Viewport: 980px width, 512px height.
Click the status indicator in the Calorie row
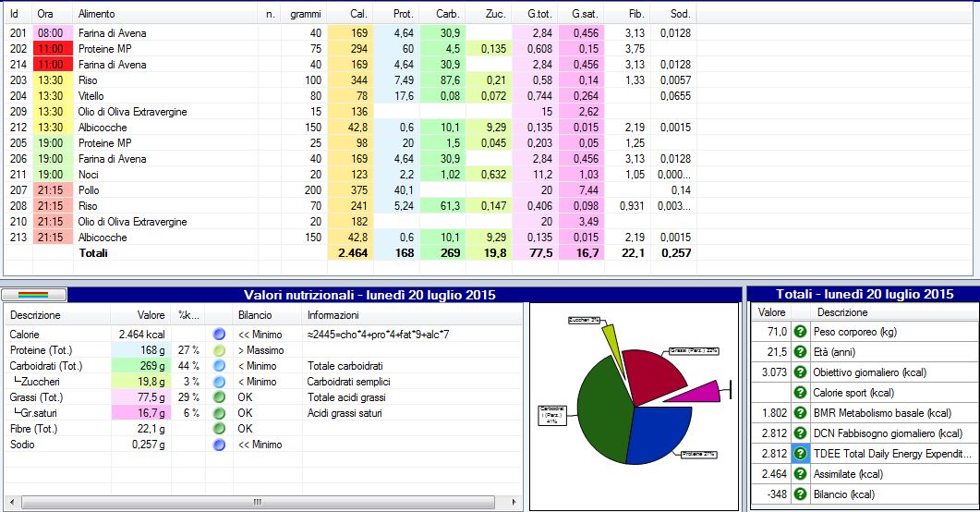coord(219,335)
